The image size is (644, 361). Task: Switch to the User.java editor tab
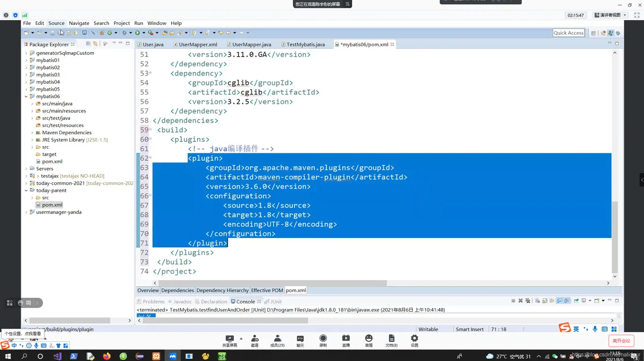click(150, 44)
